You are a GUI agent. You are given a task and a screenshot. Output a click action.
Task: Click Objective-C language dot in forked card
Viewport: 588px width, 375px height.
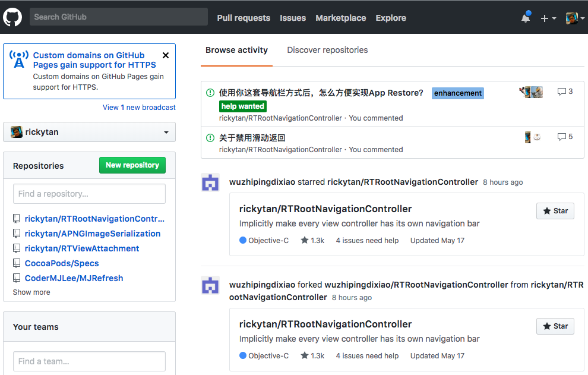pos(243,355)
